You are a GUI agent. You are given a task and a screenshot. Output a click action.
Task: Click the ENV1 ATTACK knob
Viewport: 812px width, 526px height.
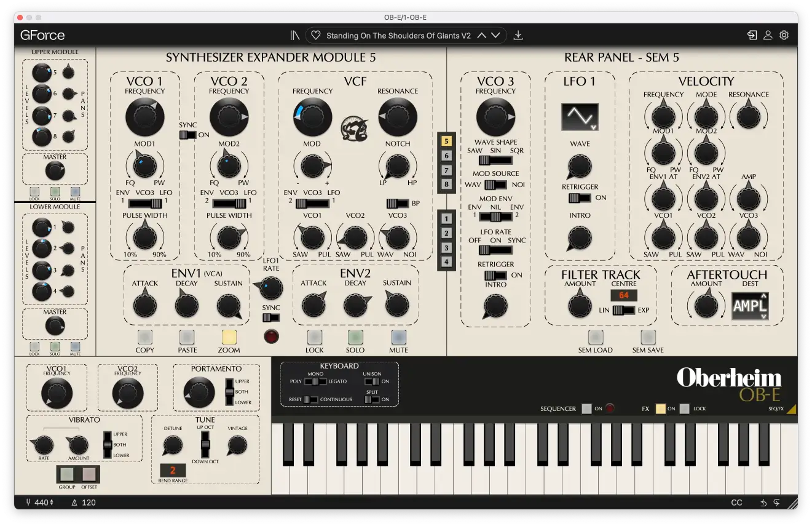145,305
